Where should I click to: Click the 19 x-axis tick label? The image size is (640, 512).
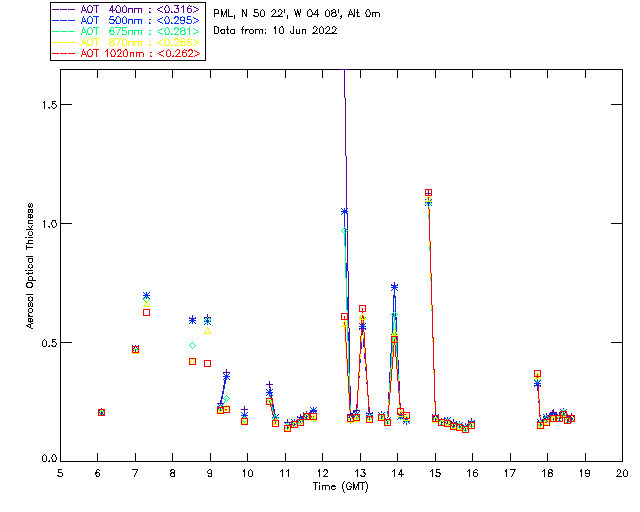pos(585,473)
